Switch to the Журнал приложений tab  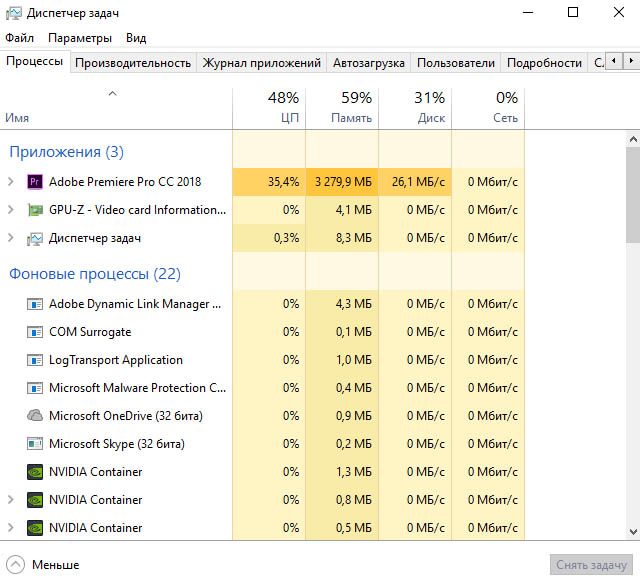262,63
